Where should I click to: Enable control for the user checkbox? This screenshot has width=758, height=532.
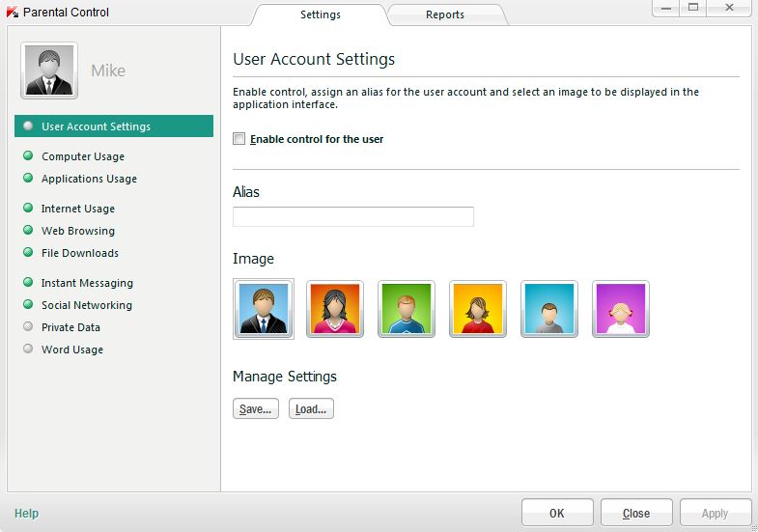(x=239, y=139)
